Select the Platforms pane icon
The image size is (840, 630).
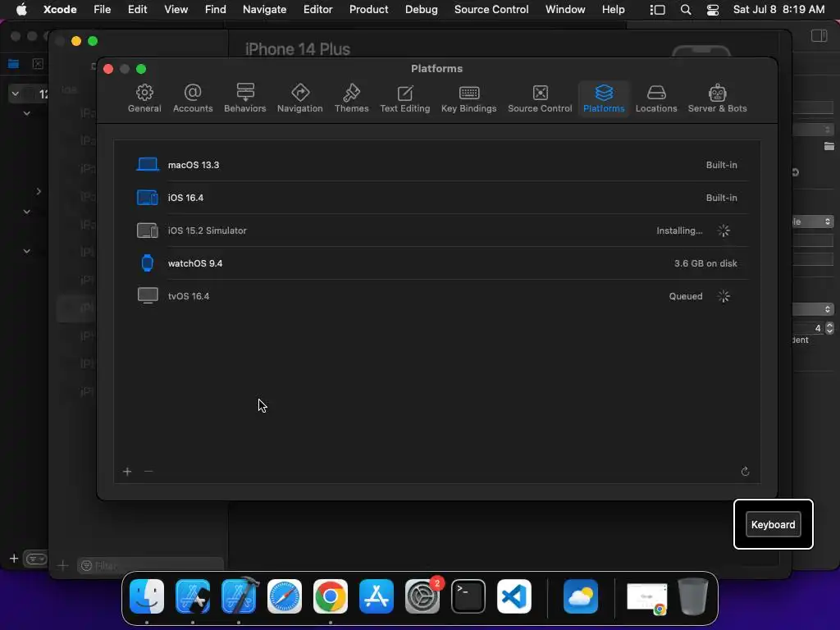(604, 98)
